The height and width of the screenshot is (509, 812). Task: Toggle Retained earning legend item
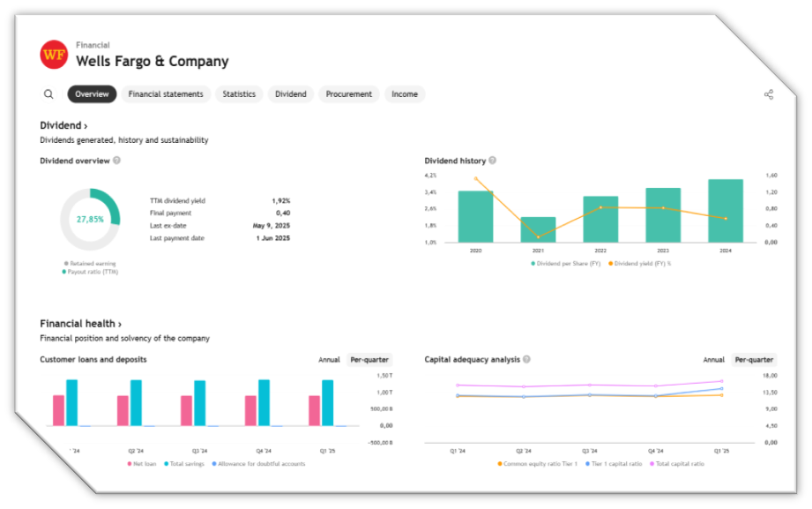pos(90,264)
